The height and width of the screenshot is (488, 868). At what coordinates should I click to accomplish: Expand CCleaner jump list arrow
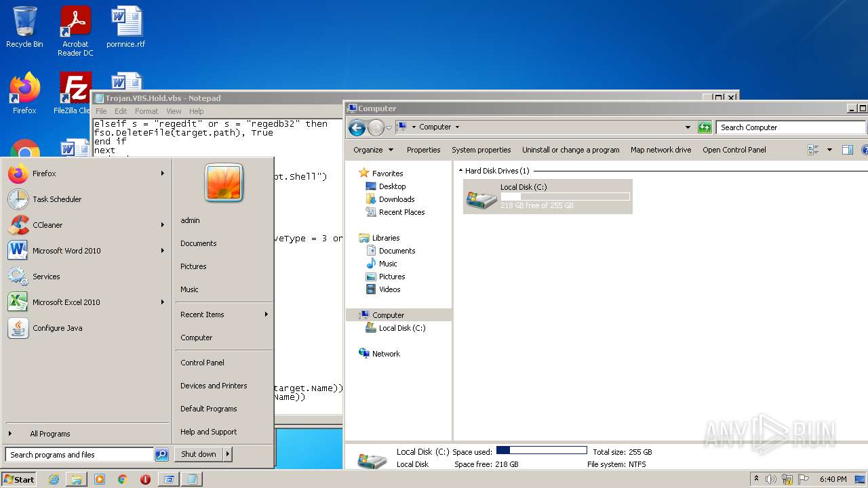click(163, 225)
